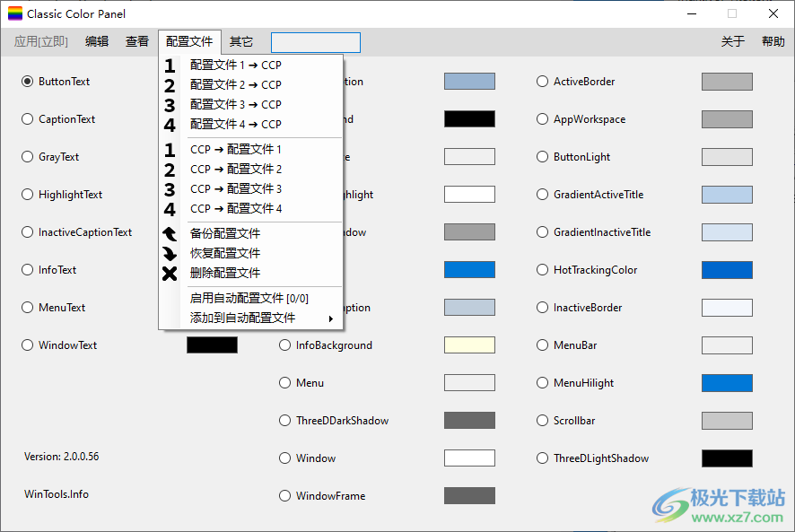
Task: Open the 其它 menu
Action: coord(240,42)
